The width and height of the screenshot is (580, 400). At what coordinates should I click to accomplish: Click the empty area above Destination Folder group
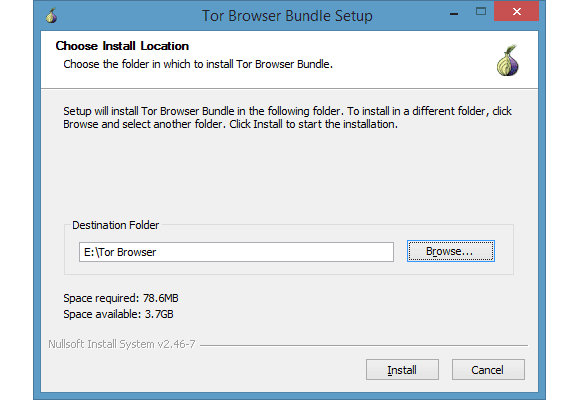point(289,174)
